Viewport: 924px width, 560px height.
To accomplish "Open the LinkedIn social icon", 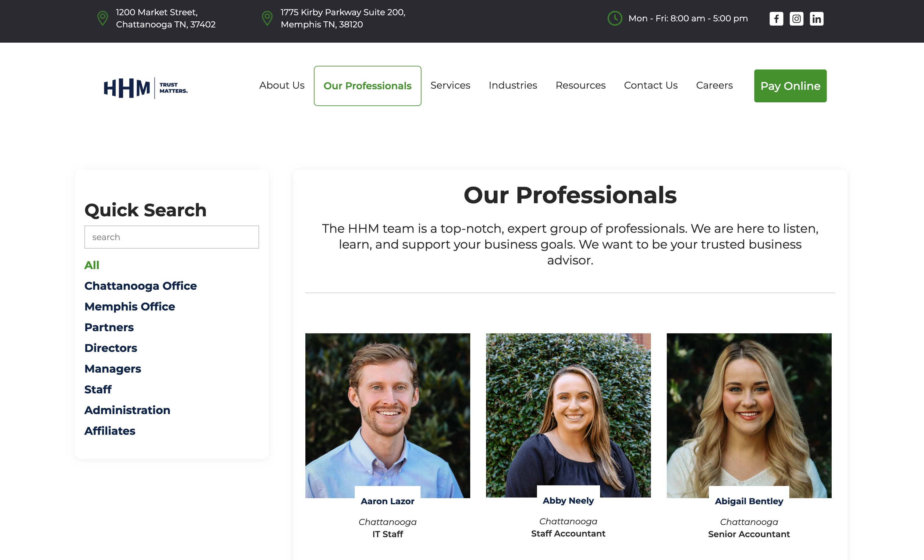I will click(x=816, y=18).
